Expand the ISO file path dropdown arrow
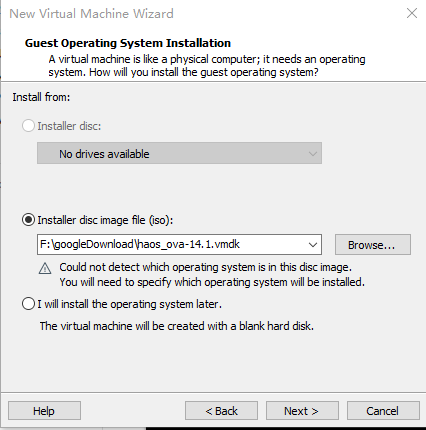Image resolution: width=426 pixels, height=430 pixels. point(313,245)
